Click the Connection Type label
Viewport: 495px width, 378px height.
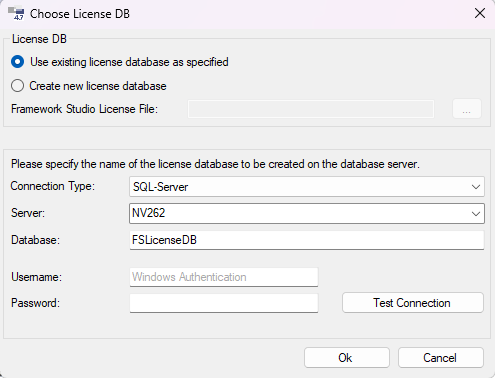coord(53,186)
